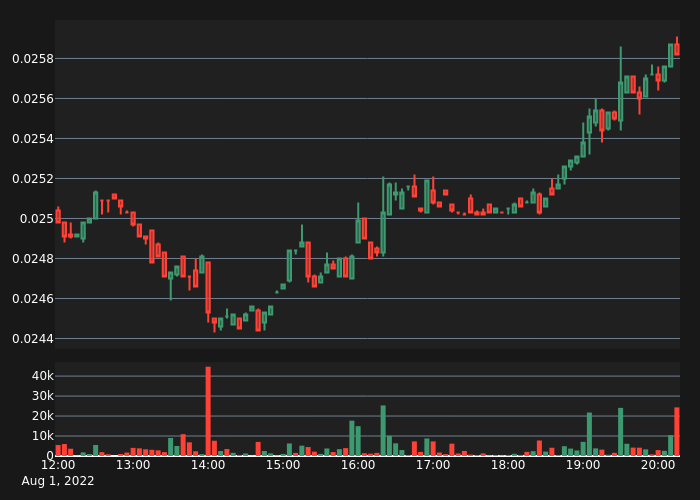700x500 pixels.
Task: Select the last red volume bar after 20:00
Action: point(677,432)
